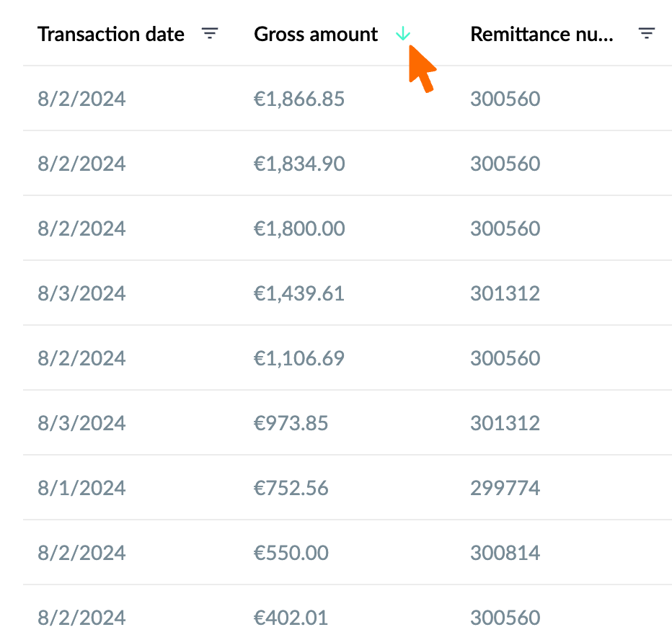Click the 8/1/2024 transaction date cell

(x=81, y=488)
